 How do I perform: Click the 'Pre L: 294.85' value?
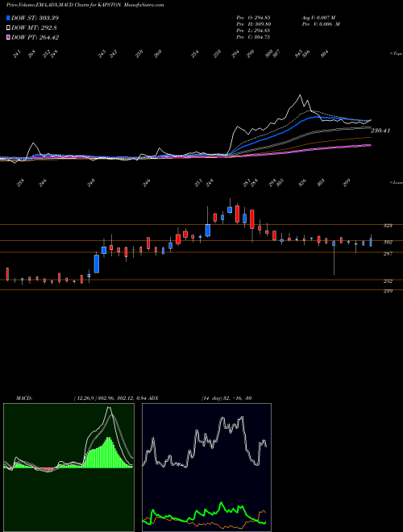pyautogui.click(x=253, y=31)
